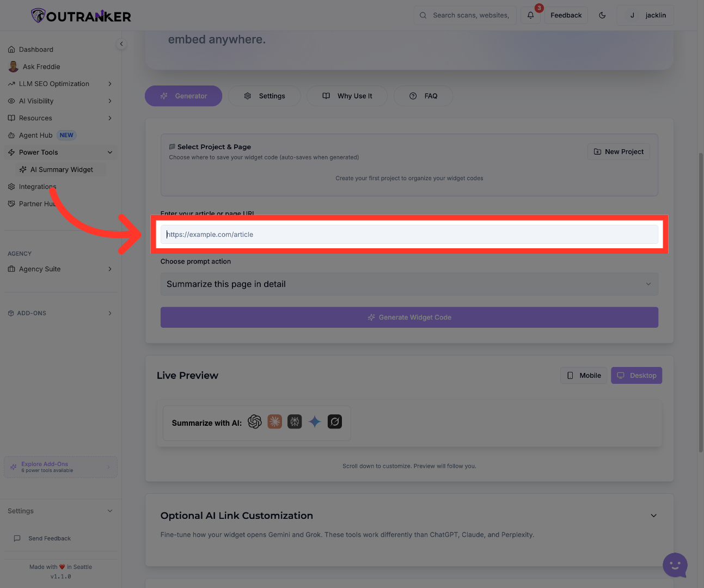Create a New Project
The image size is (704, 588).
point(619,151)
